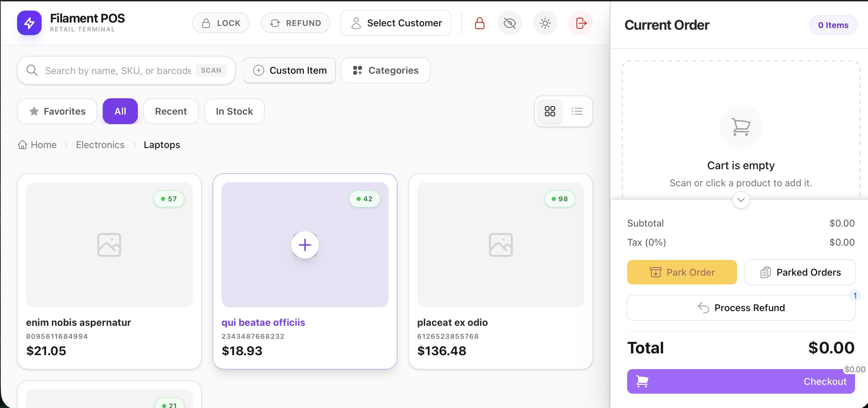
Task: Click the Electronics breadcrumb link
Action: [100, 145]
